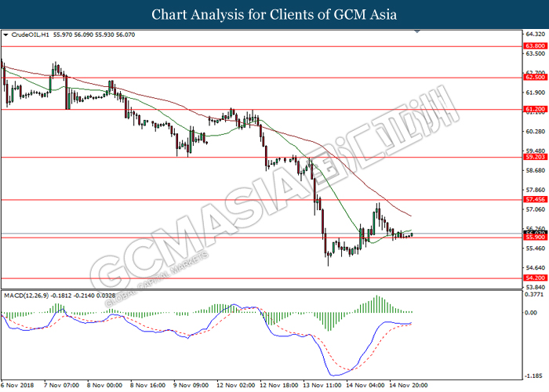Screen dimensions: 549x392
Task: Click the 6 Nov 2018 date label
Action: [x=17, y=386]
